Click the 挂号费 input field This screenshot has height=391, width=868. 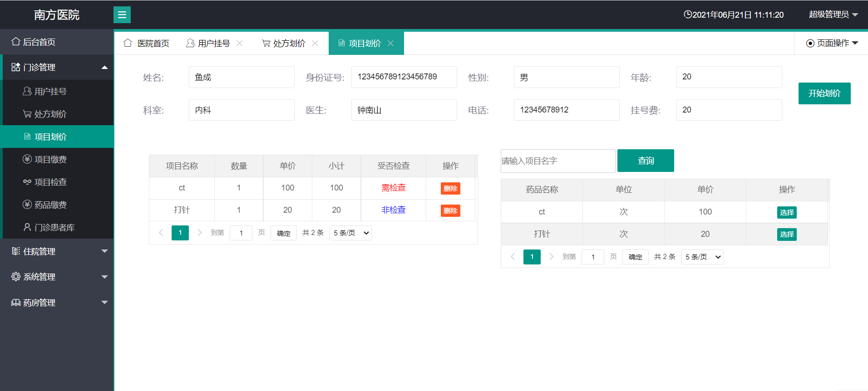pos(729,110)
